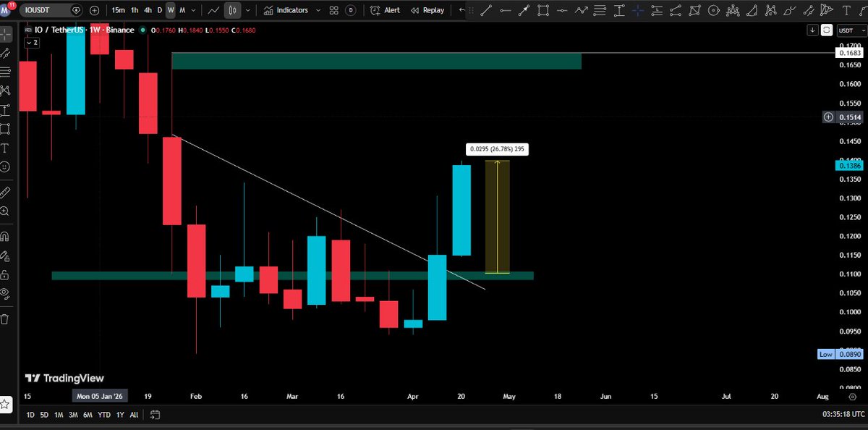Viewport: 868px width, 430px height.
Task: Select the parallel lines tool in favorites bar
Action: click(600, 10)
